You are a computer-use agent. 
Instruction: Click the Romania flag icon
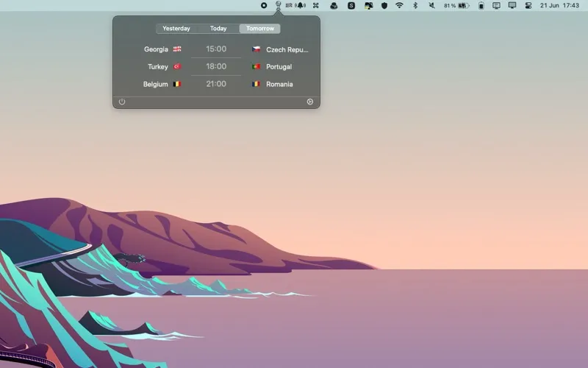coord(256,84)
